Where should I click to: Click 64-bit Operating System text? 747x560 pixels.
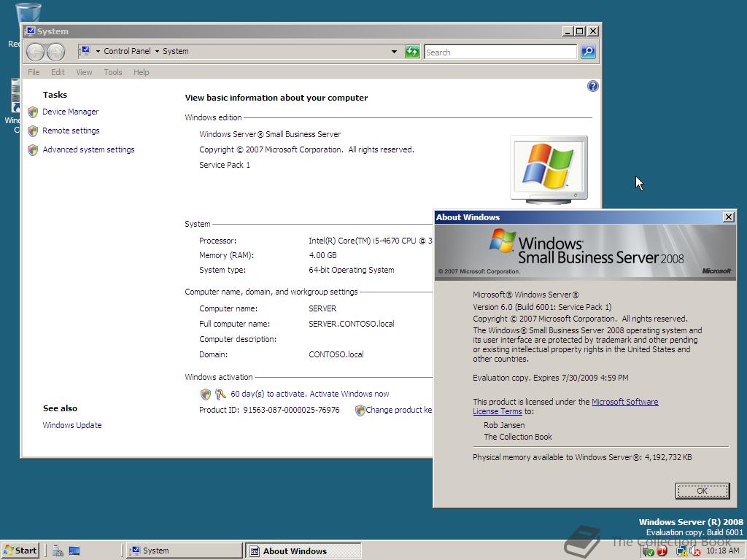pos(352,270)
